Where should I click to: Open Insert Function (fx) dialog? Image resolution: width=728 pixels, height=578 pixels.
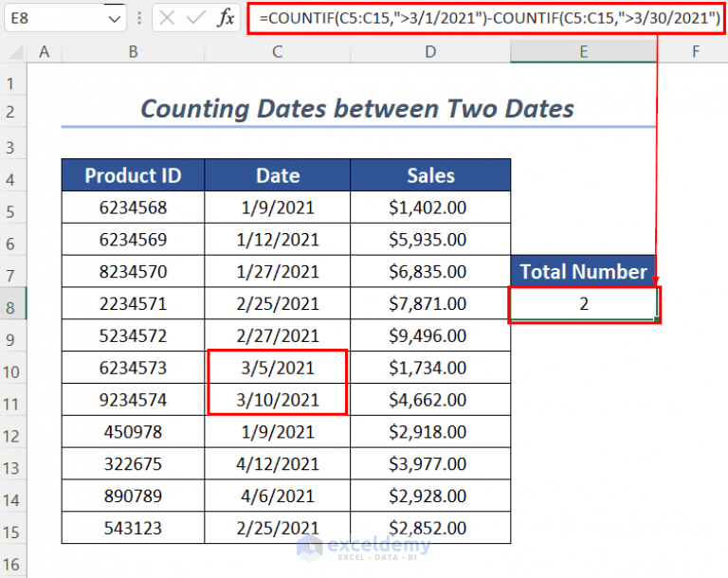point(227,18)
